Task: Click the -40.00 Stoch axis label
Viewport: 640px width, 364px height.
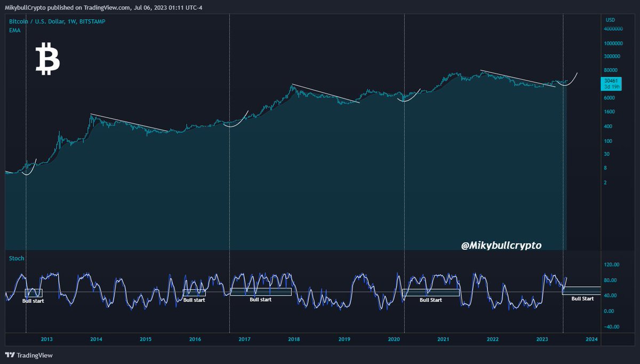Action: [x=612, y=327]
